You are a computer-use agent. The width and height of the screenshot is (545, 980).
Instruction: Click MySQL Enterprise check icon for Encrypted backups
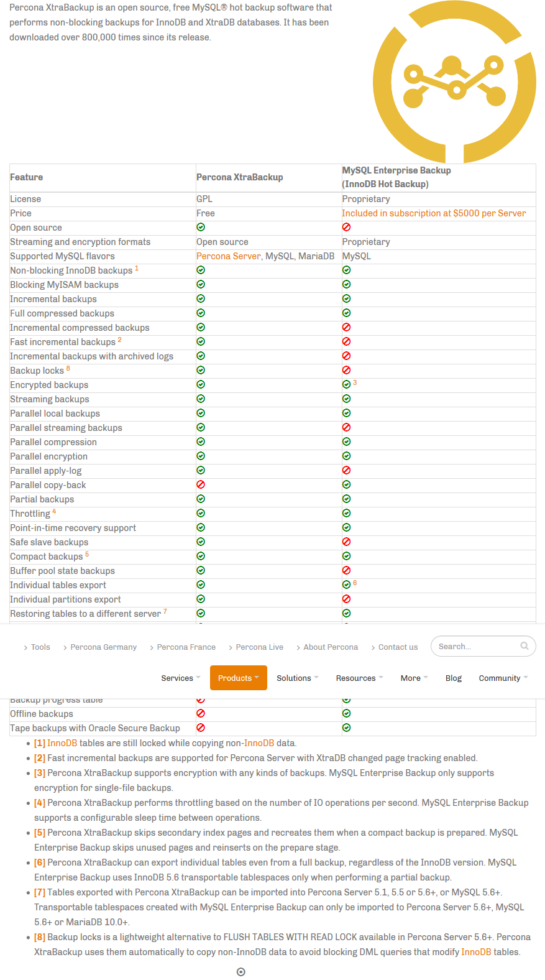tap(346, 384)
